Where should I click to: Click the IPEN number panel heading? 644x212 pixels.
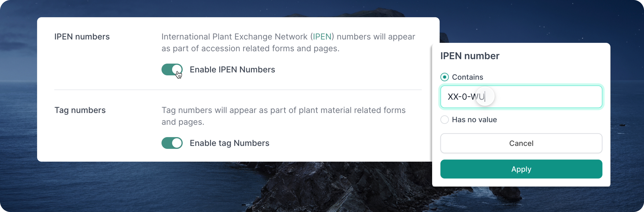tap(470, 56)
